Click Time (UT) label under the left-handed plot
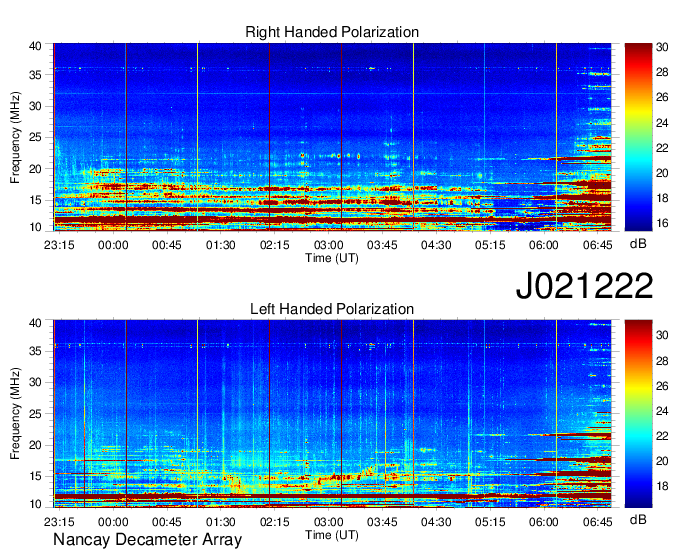Viewport: 680px width, 552px height. coord(332,535)
